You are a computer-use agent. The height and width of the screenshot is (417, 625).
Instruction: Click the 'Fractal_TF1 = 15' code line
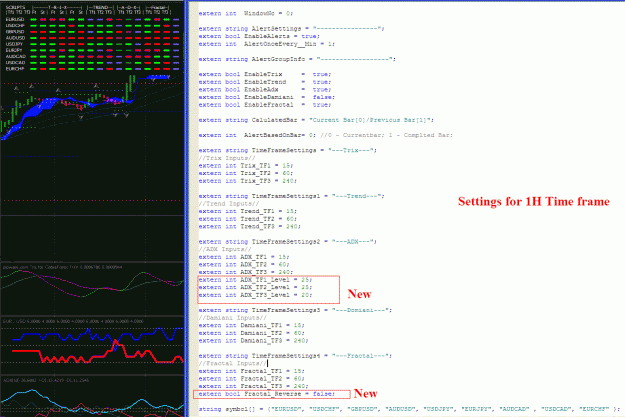click(252, 371)
